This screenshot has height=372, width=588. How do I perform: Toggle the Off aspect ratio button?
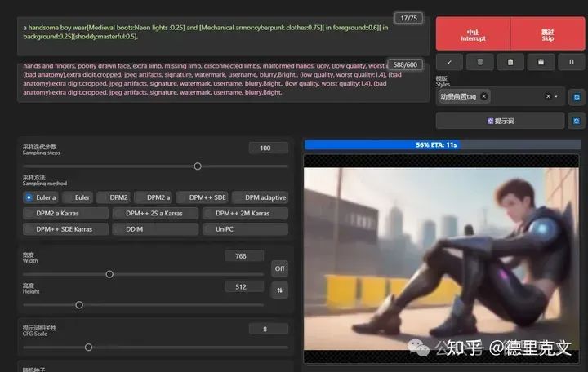tap(280, 268)
